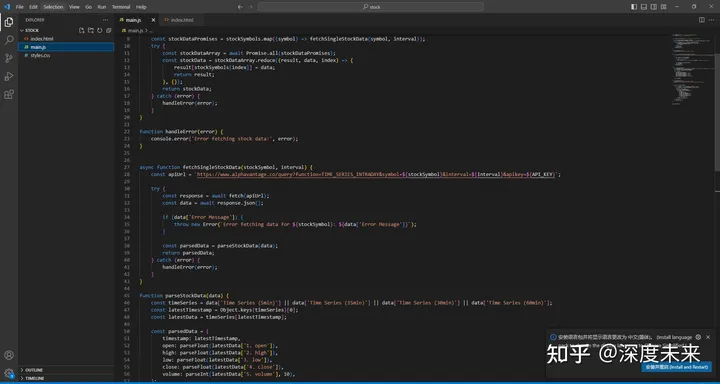720x384 pixels.
Task: Open the Edit menu
Action: point(34,7)
